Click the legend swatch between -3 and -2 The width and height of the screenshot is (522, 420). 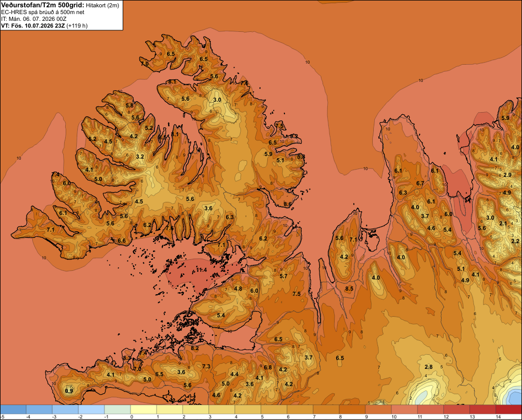[65, 410]
